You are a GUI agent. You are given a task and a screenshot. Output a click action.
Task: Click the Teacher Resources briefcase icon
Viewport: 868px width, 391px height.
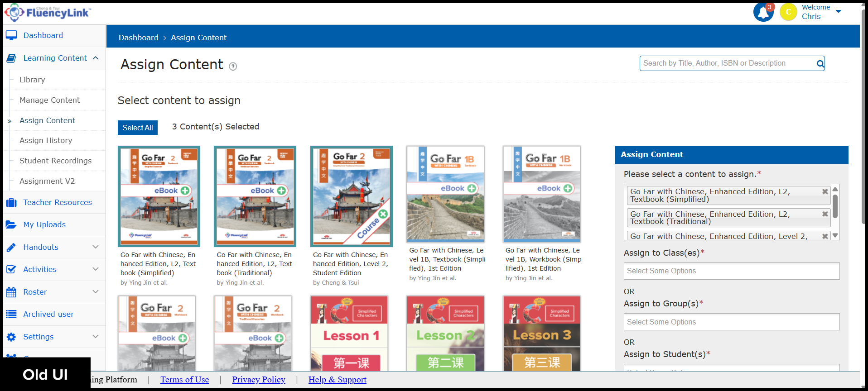click(x=11, y=202)
